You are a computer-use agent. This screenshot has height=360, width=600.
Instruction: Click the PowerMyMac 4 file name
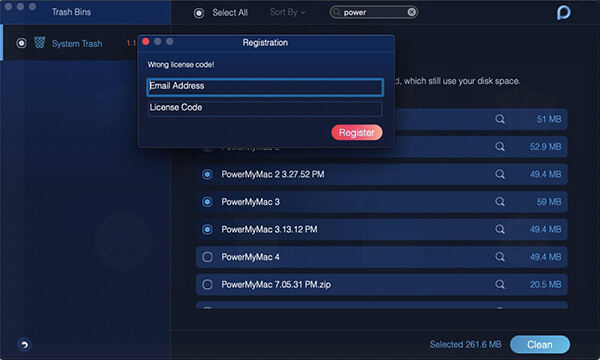[x=251, y=257]
